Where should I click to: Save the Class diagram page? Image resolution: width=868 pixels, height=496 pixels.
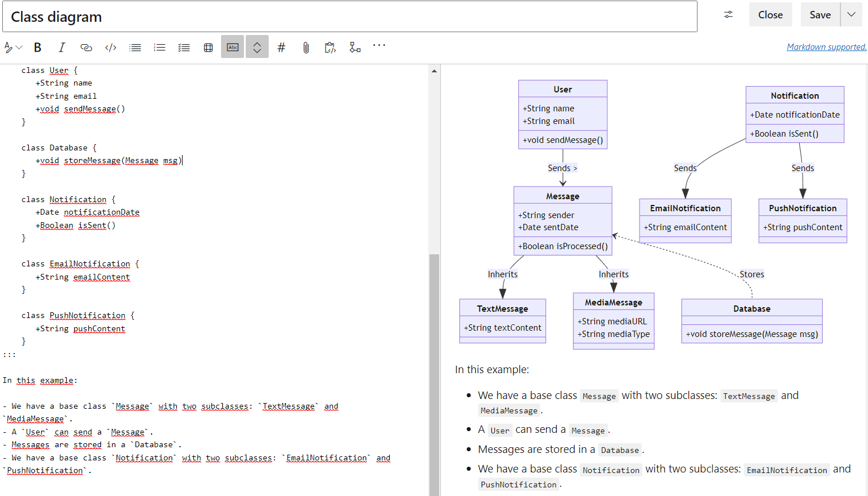click(x=820, y=14)
